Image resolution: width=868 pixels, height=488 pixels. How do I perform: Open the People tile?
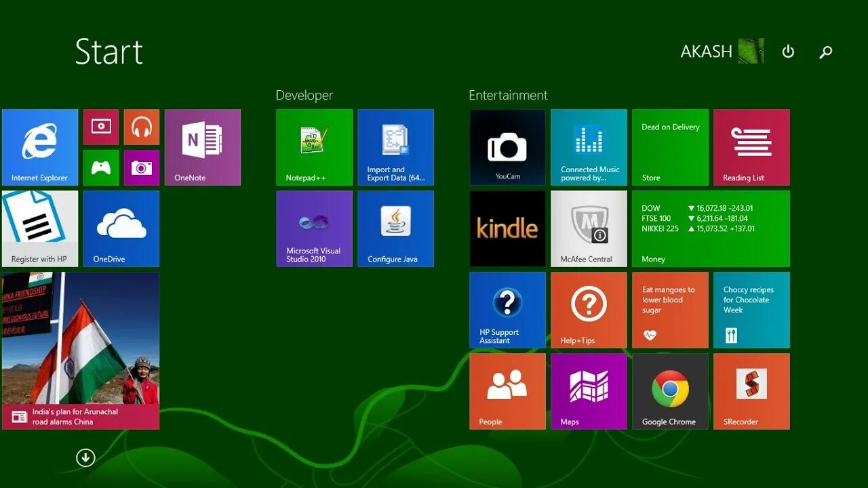point(508,391)
